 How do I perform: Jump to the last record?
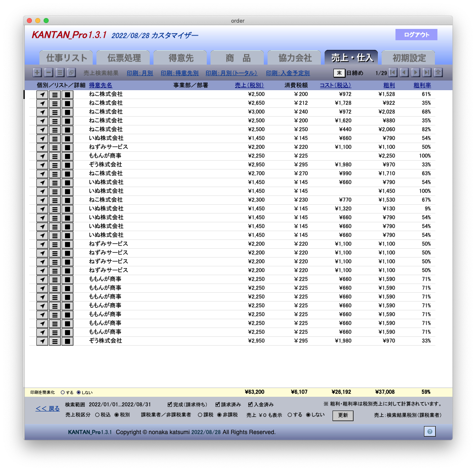click(427, 73)
